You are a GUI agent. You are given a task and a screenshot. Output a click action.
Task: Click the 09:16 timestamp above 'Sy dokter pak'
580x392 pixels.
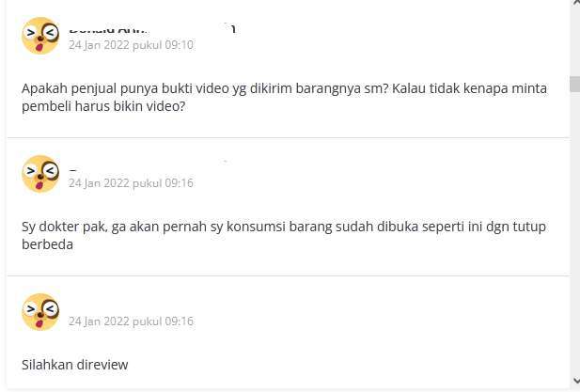pos(131,182)
